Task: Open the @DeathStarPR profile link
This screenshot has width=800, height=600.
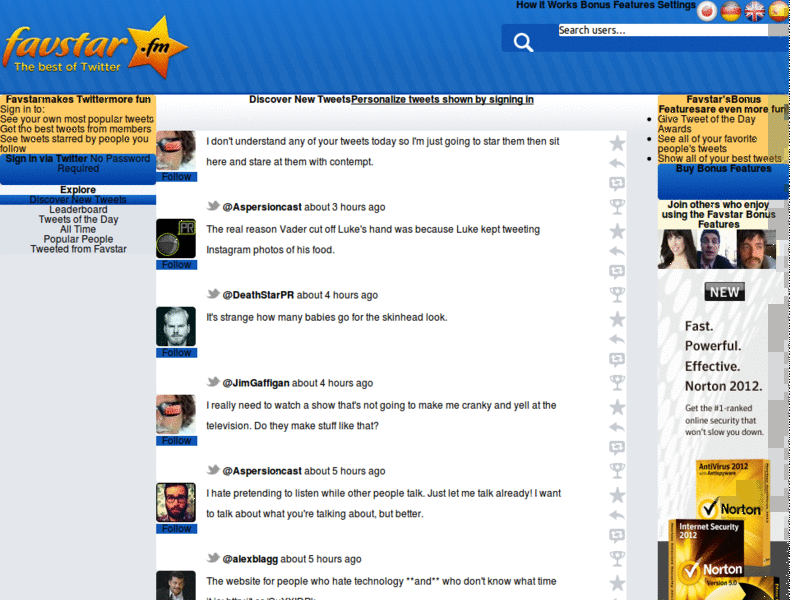Action: [x=258, y=295]
